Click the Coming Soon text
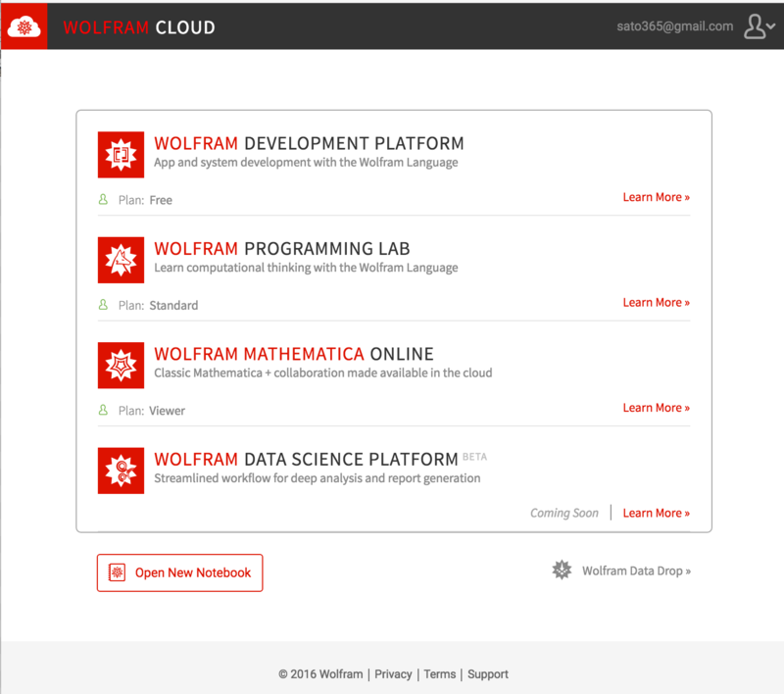This screenshot has width=784, height=694. [x=564, y=513]
